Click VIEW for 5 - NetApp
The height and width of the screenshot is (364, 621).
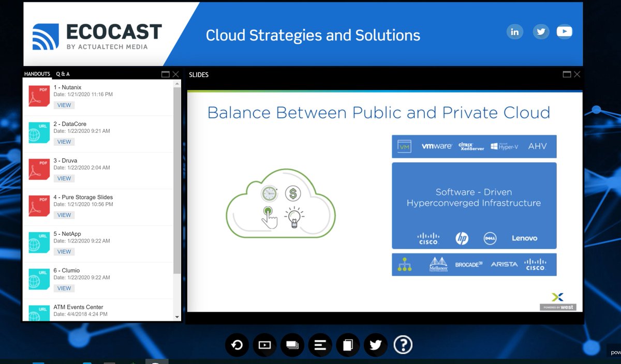[64, 252]
